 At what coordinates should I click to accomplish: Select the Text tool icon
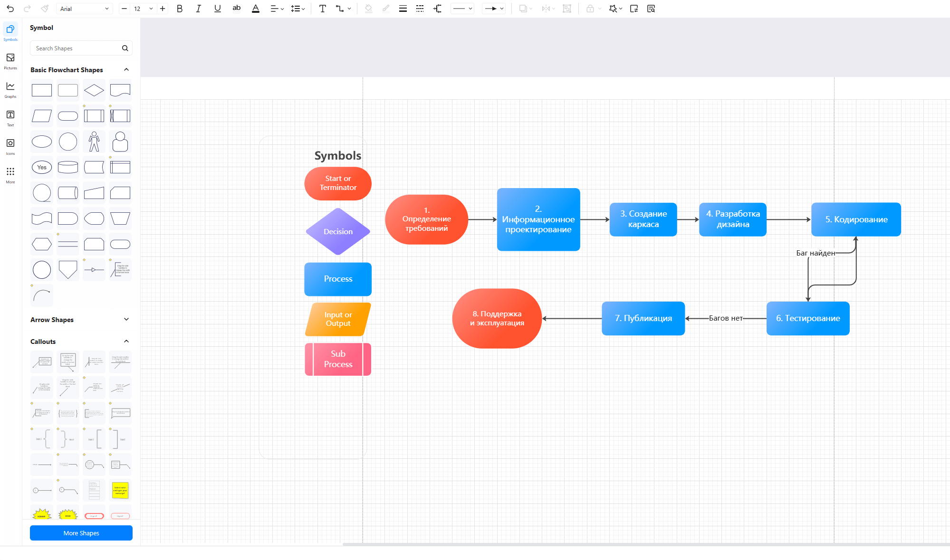[322, 9]
